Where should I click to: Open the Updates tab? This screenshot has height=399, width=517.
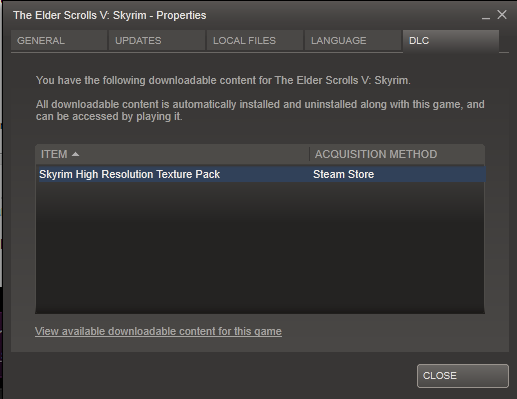tap(157, 41)
